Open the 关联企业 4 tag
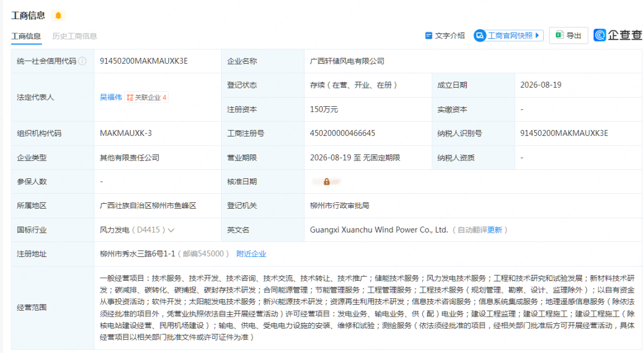The width and height of the screenshot is (644, 353). tap(147, 97)
